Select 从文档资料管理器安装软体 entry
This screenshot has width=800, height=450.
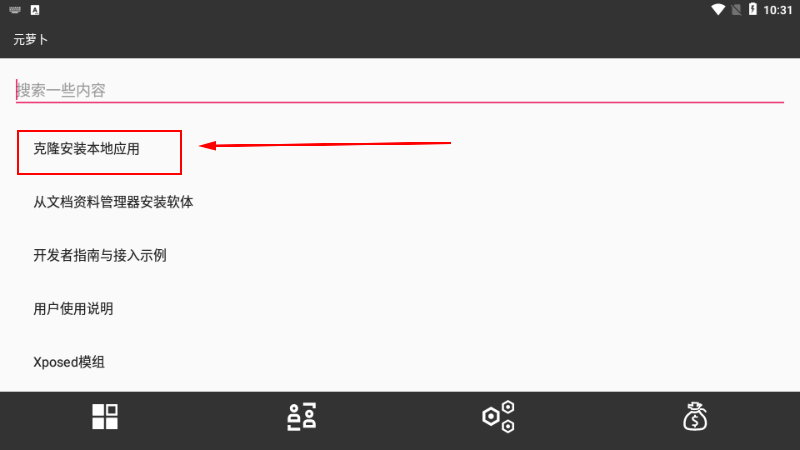(x=113, y=202)
